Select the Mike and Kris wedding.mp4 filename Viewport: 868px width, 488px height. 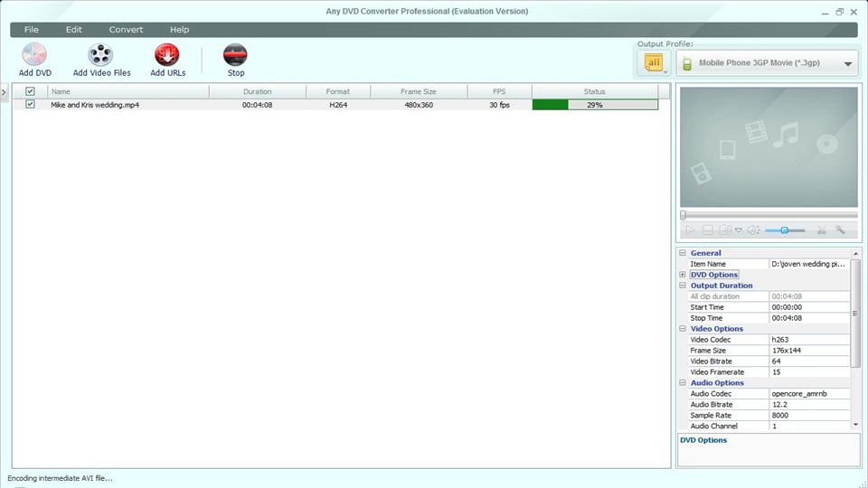point(95,105)
